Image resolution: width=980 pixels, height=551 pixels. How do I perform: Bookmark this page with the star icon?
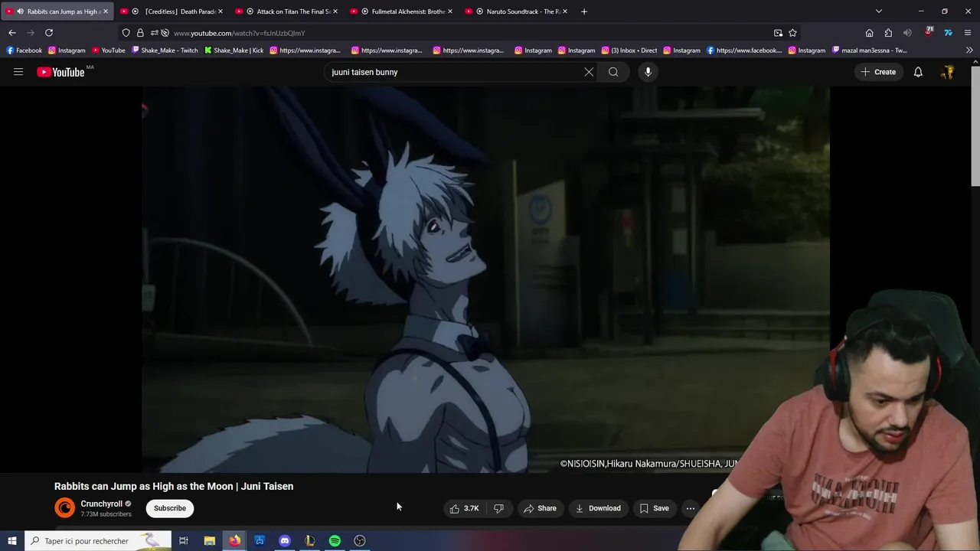[x=792, y=33]
